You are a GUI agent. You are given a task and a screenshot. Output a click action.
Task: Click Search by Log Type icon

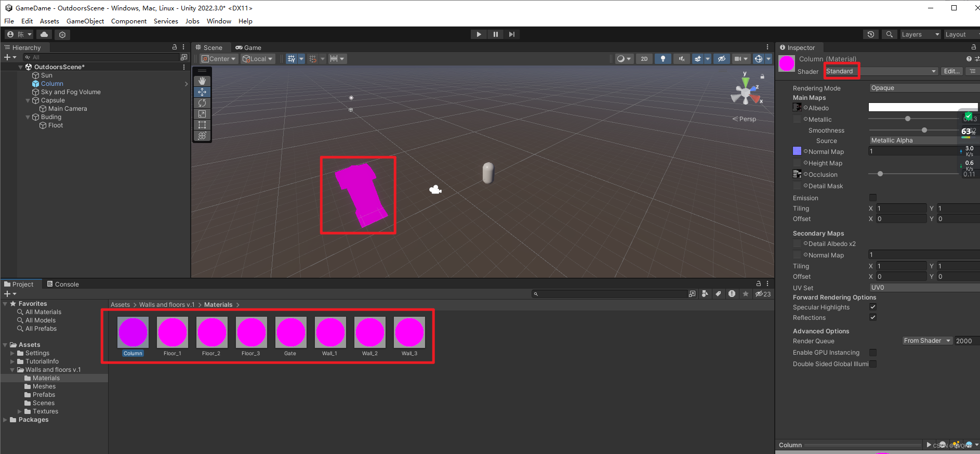pos(732,294)
